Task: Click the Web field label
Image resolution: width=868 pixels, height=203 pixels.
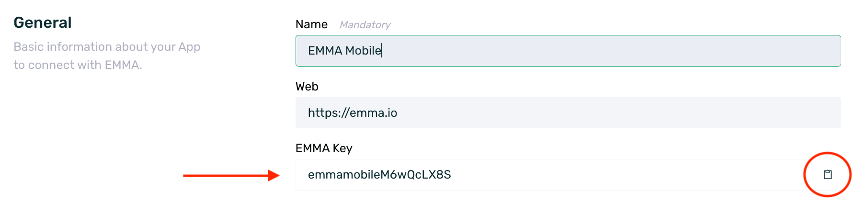Action: [x=307, y=87]
